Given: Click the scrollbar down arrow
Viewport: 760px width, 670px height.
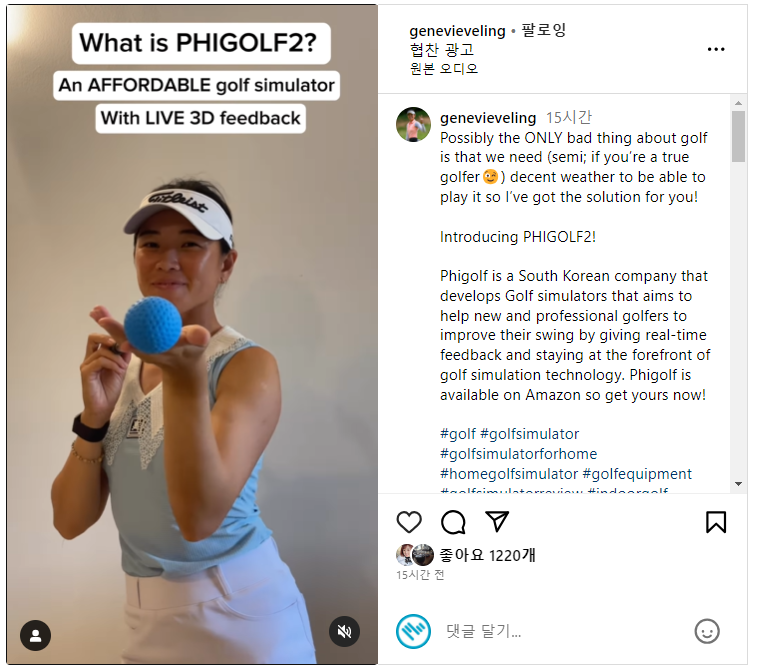Looking at the screenshot, I should [738, 484].
